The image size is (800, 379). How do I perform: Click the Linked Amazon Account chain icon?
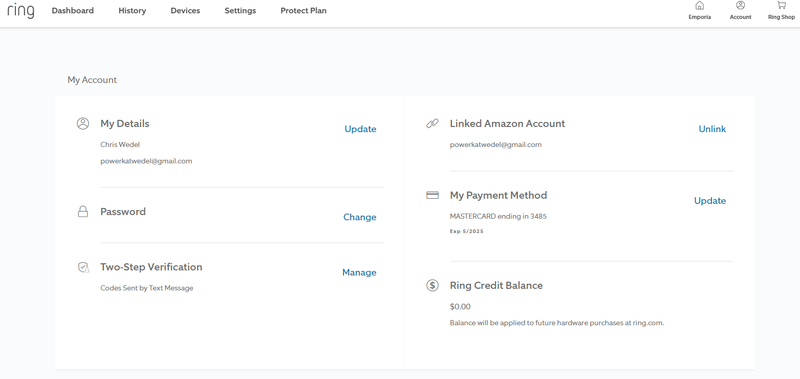(432, 123)
